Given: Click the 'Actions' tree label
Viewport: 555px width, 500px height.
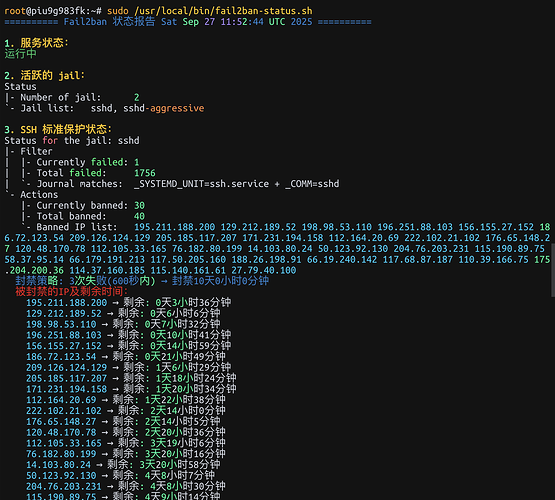Looking at the screenshot, I should (39, 195).
